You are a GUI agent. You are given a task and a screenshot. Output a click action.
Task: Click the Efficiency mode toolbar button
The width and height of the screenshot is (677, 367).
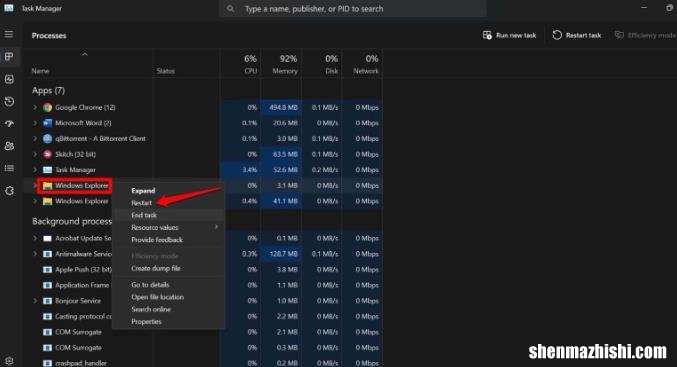click(645, 35)
